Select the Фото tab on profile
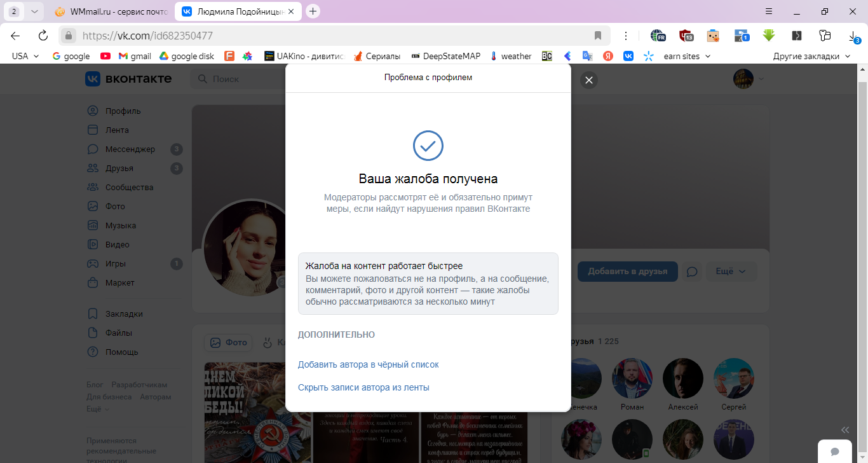Screen dimensions: 868x463 [x=228, y=342]
